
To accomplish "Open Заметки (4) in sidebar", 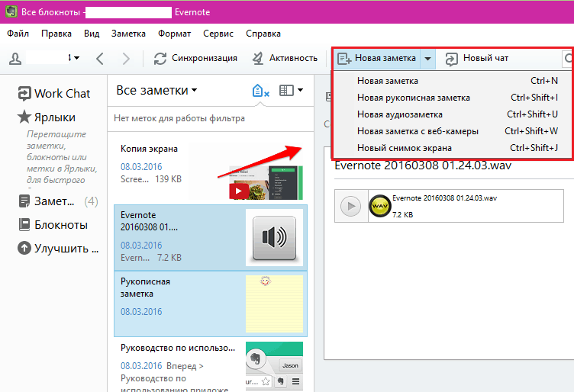I will click(x=58, y=201).
